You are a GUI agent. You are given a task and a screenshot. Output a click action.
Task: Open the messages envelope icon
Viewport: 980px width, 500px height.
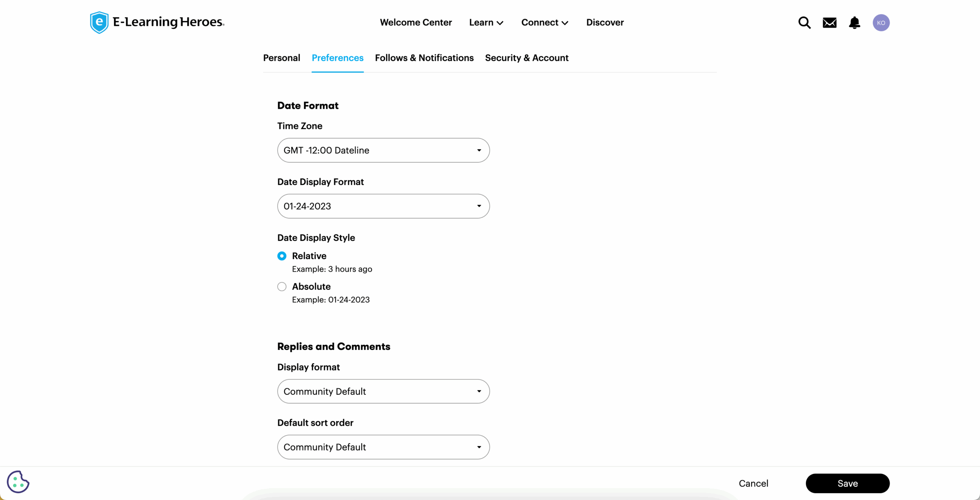point(830,23)
